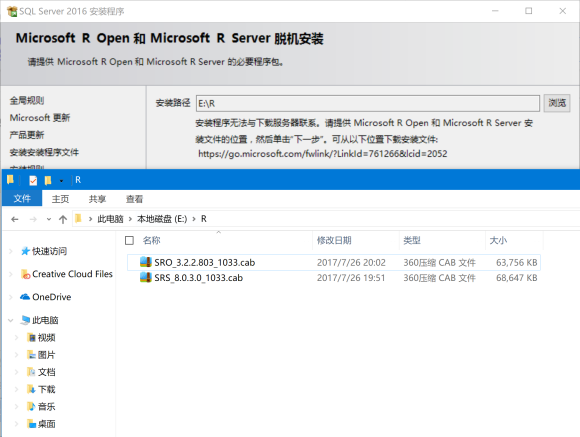The height and width of the screenshot is (437, 580).
Task: Click the OneDrive cloud icon
Action: (25, 297)
